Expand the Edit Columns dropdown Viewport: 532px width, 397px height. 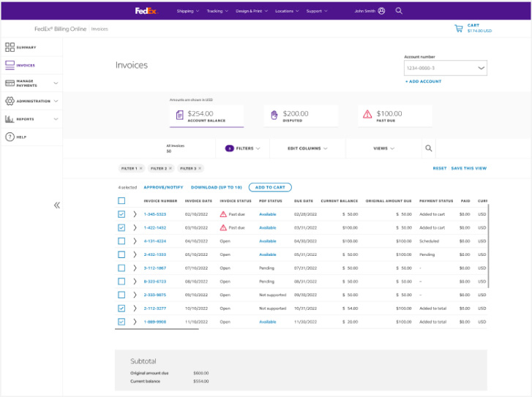[x=307, y=148]
